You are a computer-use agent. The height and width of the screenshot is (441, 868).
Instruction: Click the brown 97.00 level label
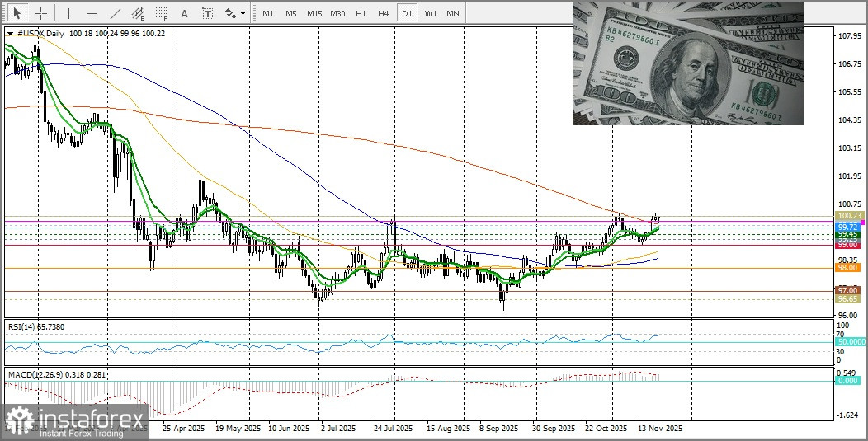pos(848,290)
